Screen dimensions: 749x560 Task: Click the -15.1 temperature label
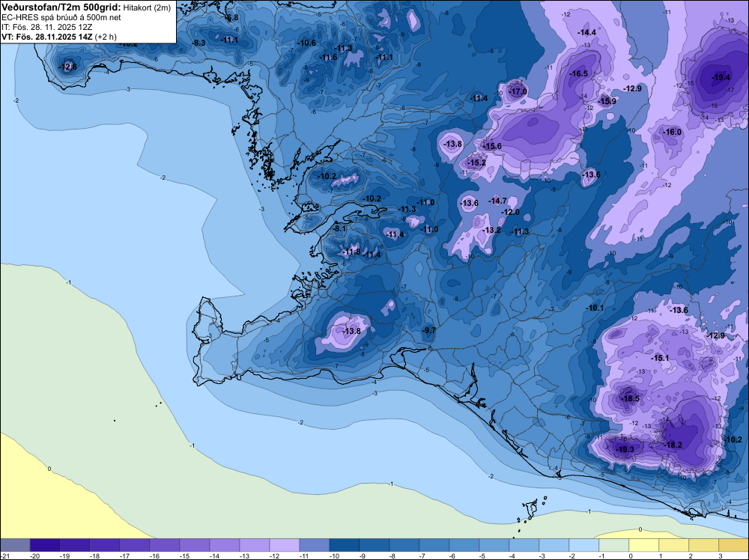(660, 358)
